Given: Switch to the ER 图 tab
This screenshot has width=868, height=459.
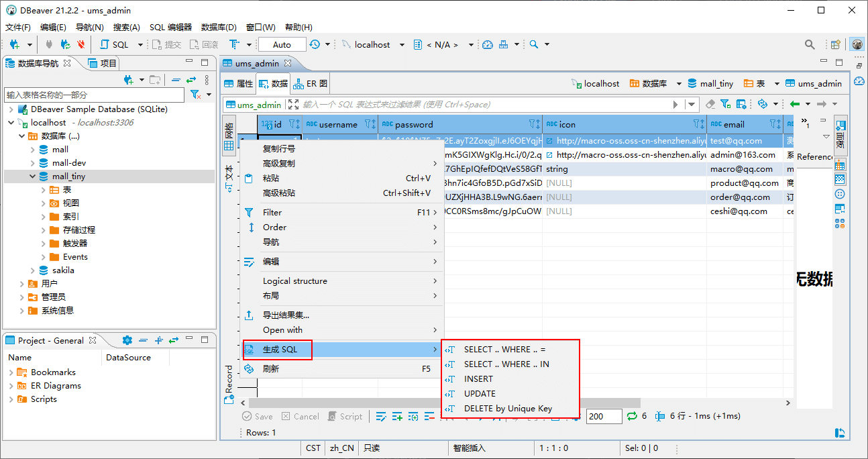Looking at the screenshot, I should tap(311, 84).
